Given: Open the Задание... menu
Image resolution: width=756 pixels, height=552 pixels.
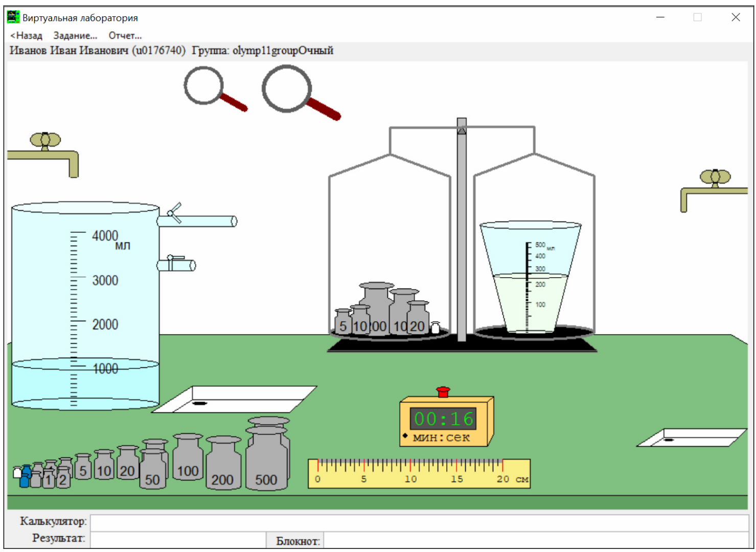Looking at the screenshot, I should (x=75, y=35).
